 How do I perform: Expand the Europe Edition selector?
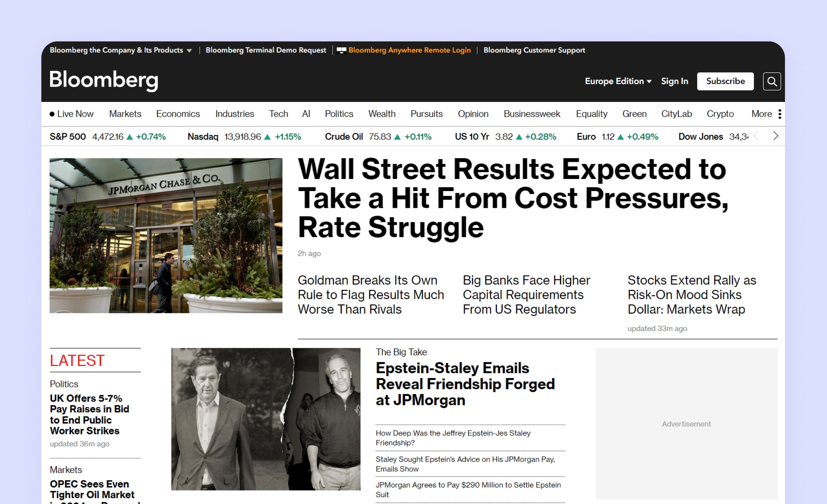(617, 82)
